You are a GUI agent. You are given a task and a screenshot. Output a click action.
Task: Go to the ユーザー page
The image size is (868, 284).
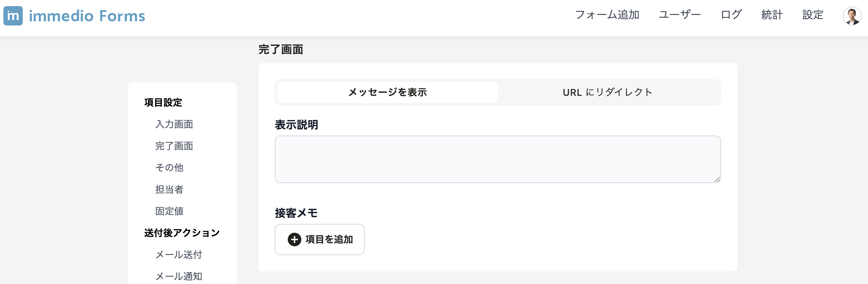tap(680, 15)
